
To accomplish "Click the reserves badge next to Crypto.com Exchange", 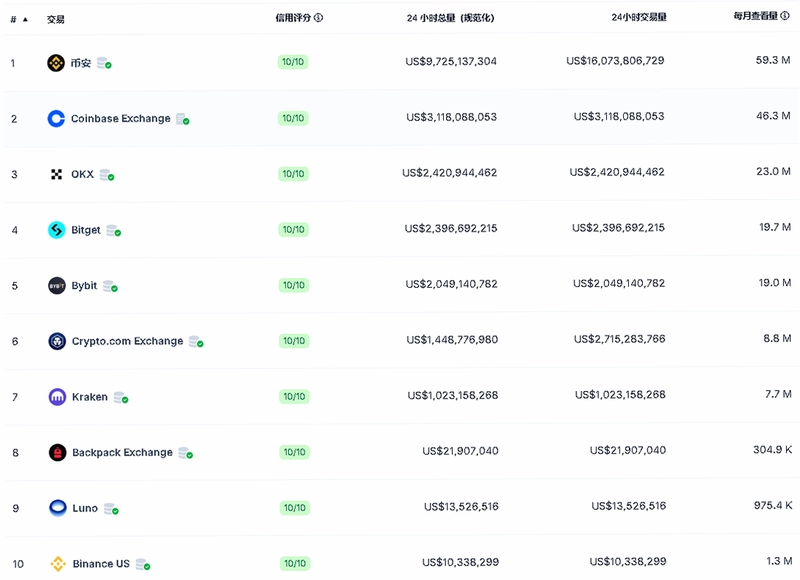I will click(196, 342).
